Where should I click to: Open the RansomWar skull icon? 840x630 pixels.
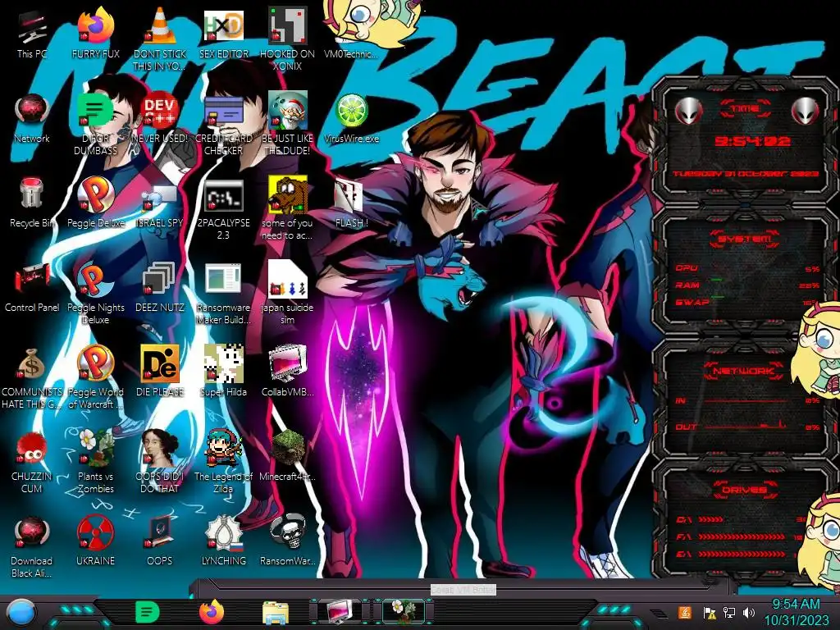(x=287, y=532)
